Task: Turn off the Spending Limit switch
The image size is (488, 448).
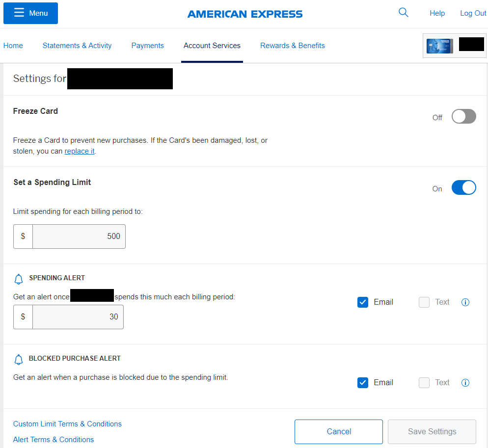Action: click(464, 187)
